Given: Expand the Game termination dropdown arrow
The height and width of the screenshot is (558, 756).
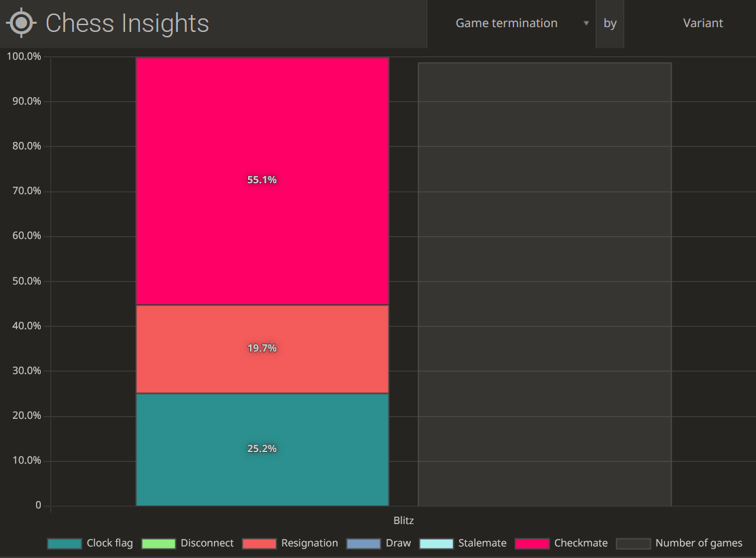Looking at the screenshot, I should (586, 23).
